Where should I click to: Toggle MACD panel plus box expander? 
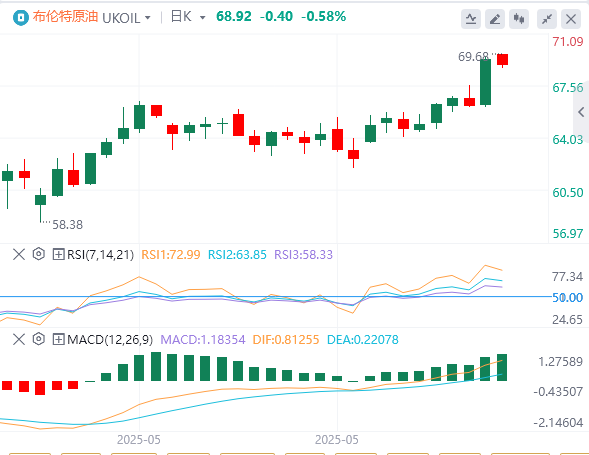(58, 339)
